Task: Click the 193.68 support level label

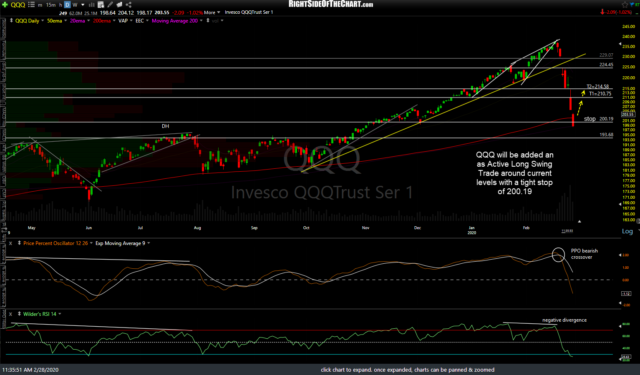Action: 606,135
